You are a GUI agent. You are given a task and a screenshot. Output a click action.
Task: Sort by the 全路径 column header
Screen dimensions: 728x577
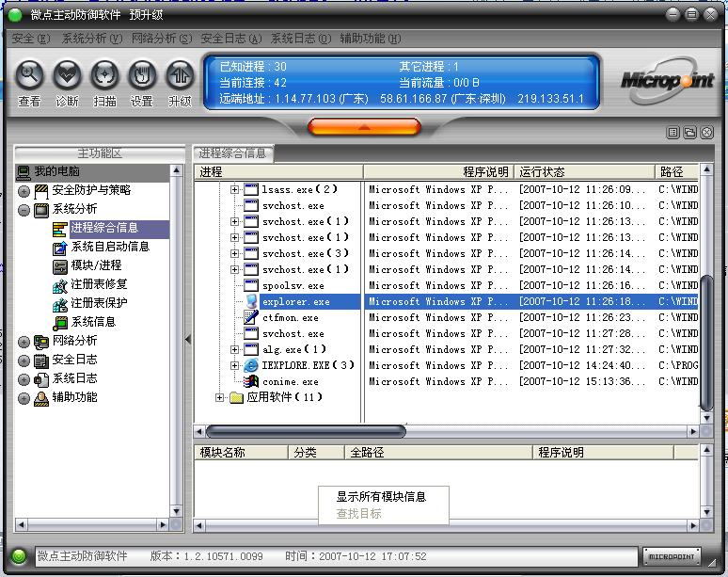[x=438, y=452]
